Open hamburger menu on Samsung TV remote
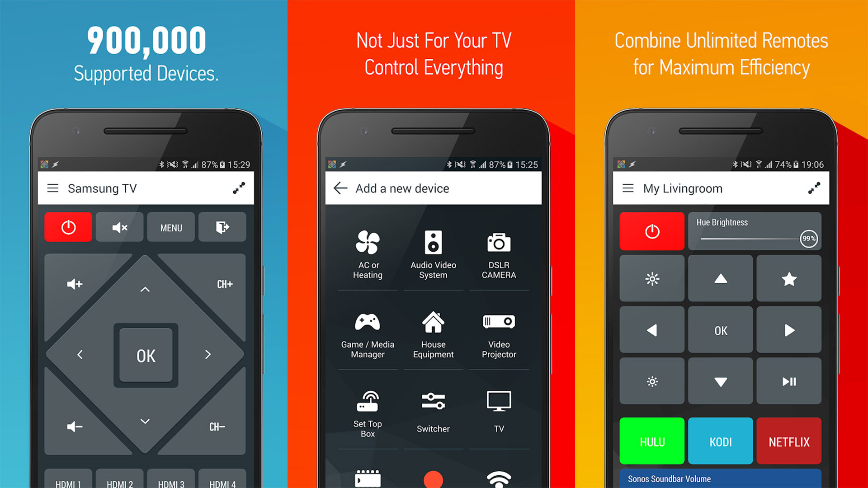 point(54,188)
